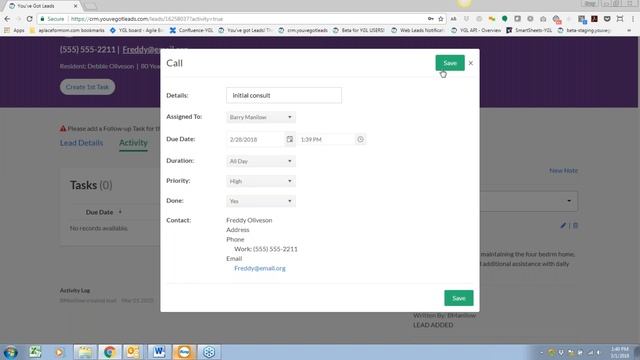
Task: Open the beta-staging.youve bookmark
Action: pyautogui.click(x=584, y=30)
